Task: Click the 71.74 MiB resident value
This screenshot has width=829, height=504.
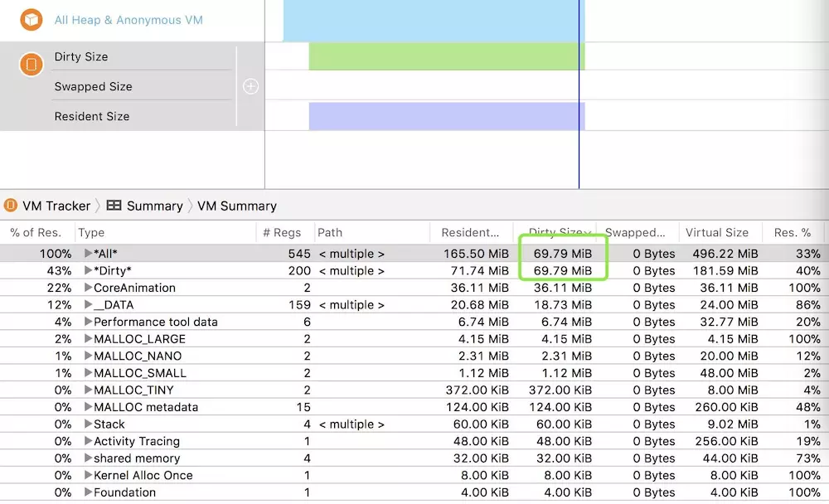Action: (x=479, y=270)
